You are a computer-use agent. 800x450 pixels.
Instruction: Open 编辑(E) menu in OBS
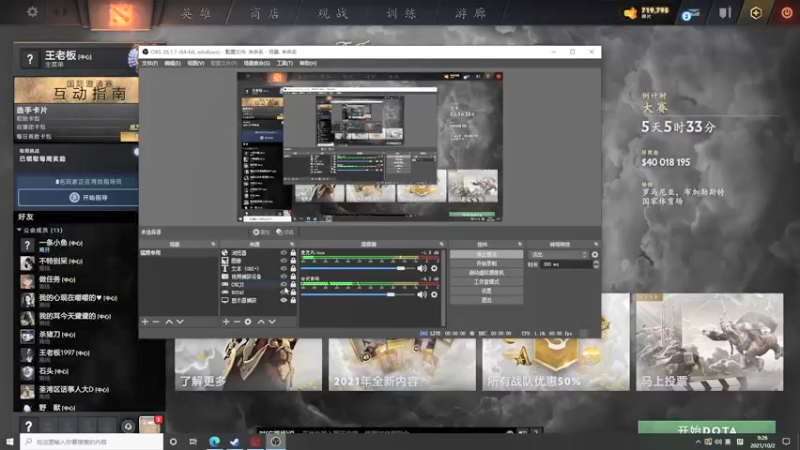tap(172, 63)
